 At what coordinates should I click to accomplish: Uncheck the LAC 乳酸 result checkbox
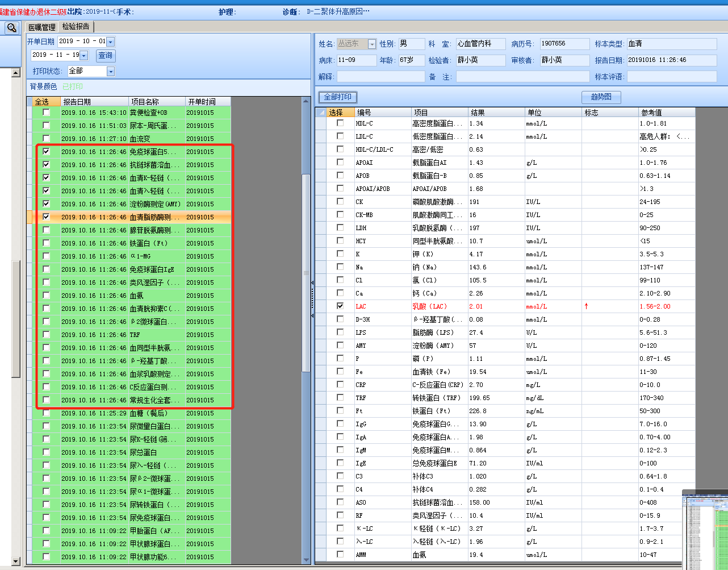[340, 306]
